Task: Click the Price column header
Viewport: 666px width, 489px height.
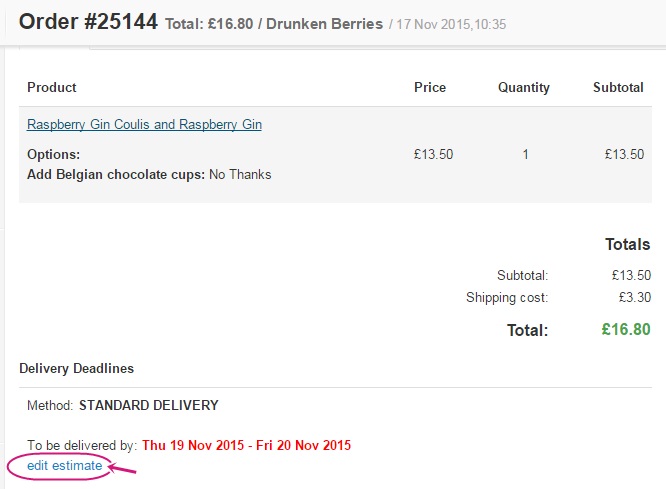Action: (x=430, y=88)
